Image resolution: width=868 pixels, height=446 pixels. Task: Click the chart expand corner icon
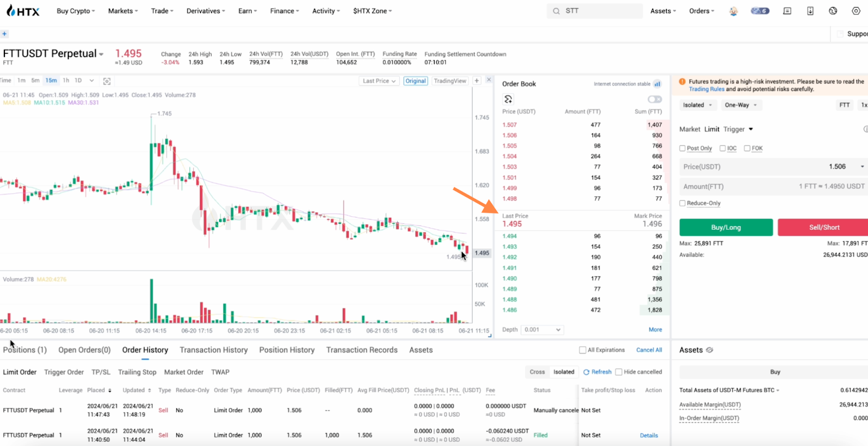coord(490,336)
